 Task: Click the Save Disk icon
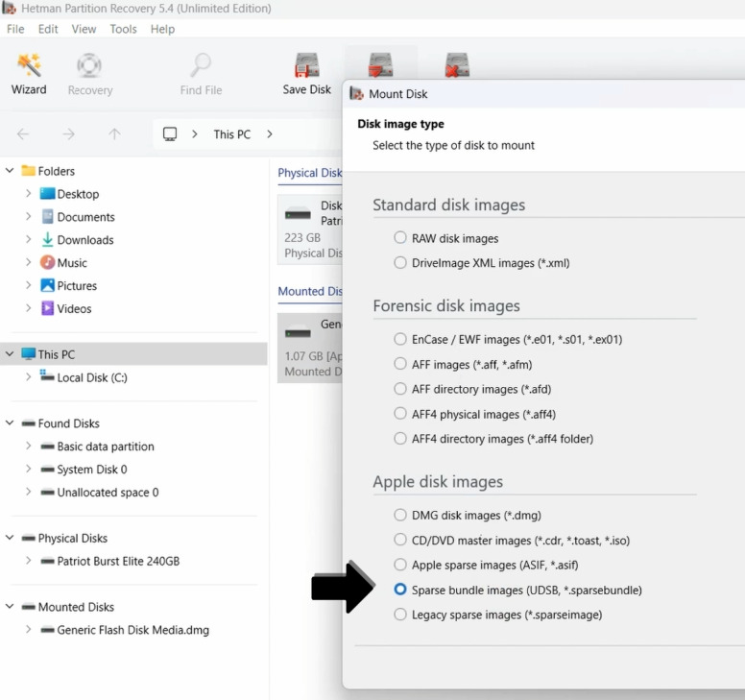point(307,65)
